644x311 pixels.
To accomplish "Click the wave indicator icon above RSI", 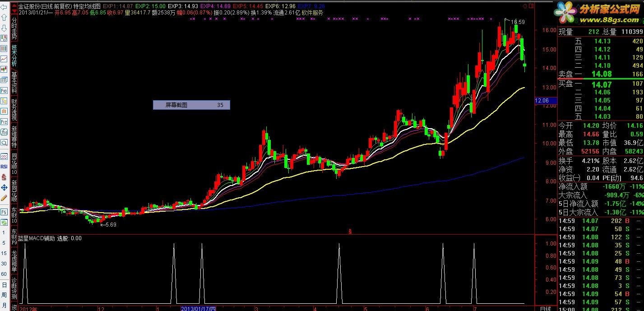I will point(4,156).
